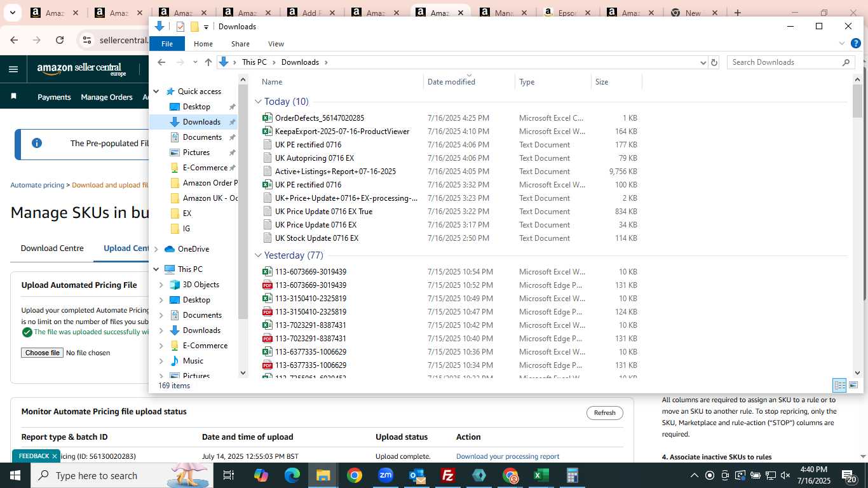Open the Share ribbon tab
The height and width of the screenshot is (488, 868).
click(240, 44)
